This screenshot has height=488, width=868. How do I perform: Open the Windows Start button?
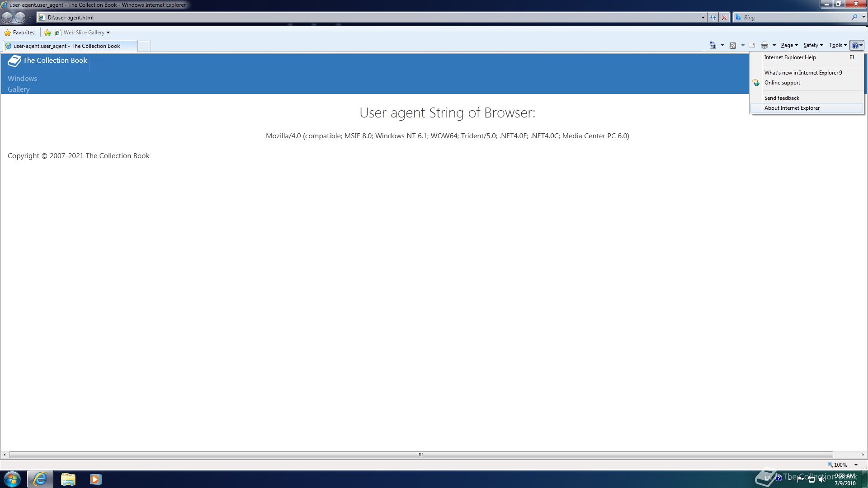point(12,479)
